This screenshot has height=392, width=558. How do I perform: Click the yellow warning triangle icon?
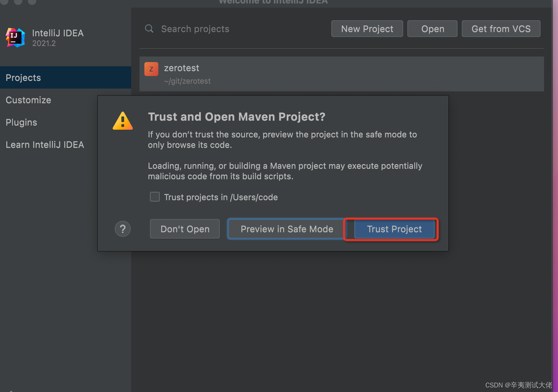point(123,121)
